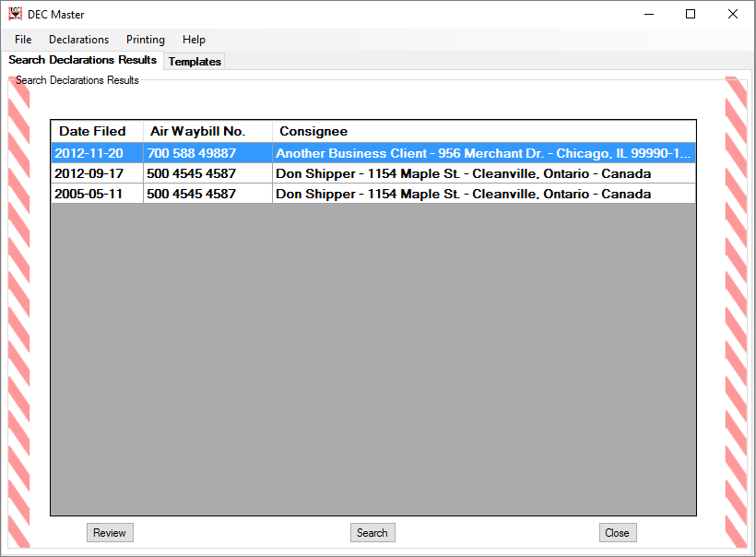Open the Printing menu

tap(146, 40)
